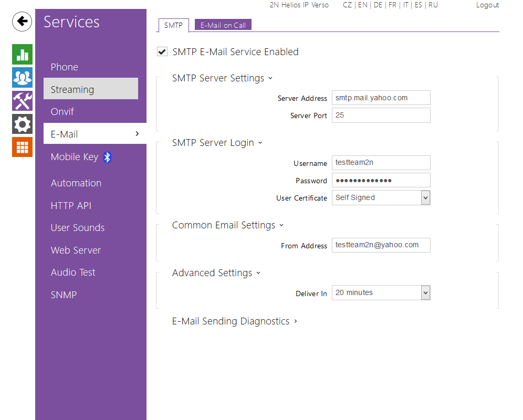Open the green Status chart icon

coord(22,54)
